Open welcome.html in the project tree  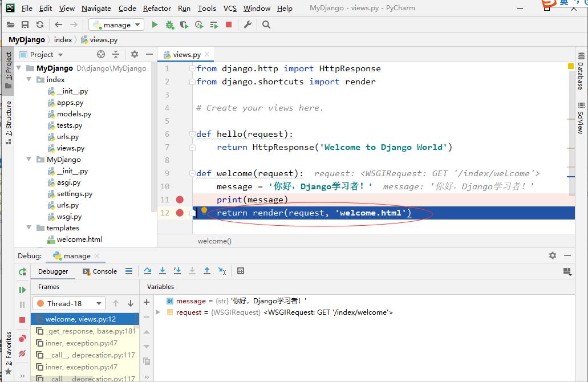pyautogui.click(x=75, y=239)
